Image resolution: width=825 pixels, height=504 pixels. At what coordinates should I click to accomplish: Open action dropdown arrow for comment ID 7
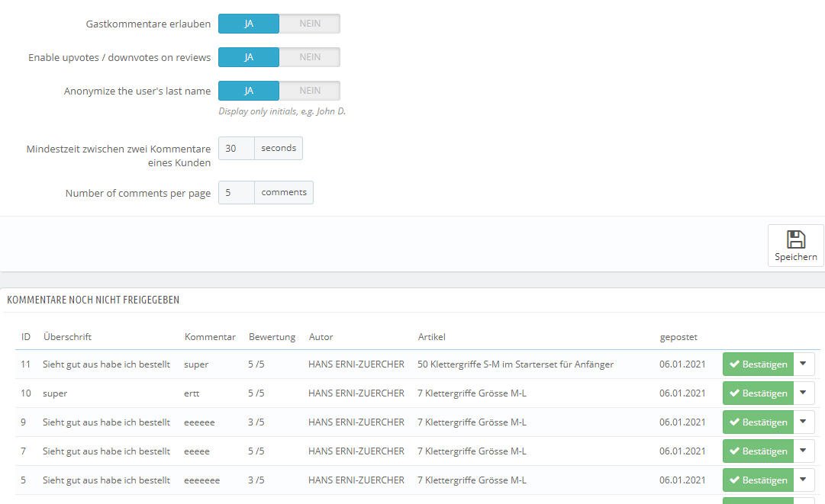(804, 451)
